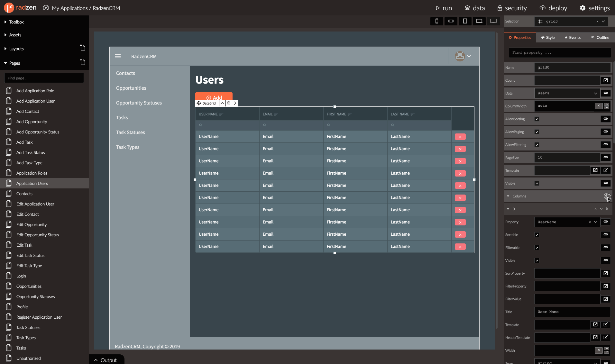The height and width of the screenshot is (364, 615).
Task: Open the SortProperty expression editor icon
Action: (606, 273)
